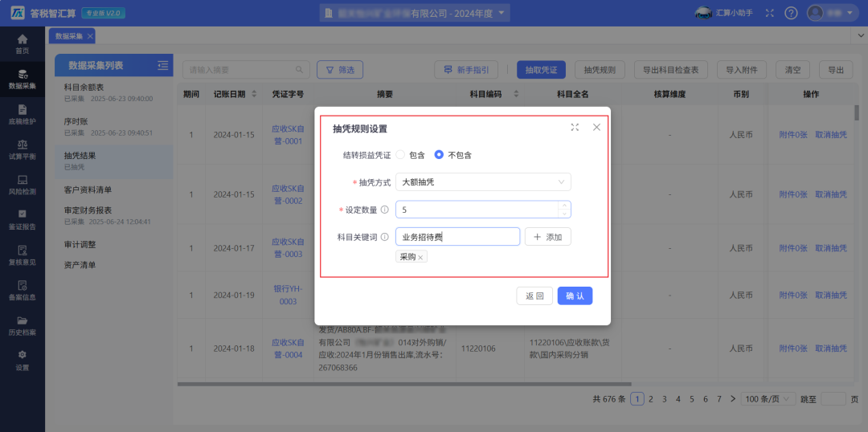This screenshot has width=868, height=432.
Task: Click the 答税智汇算 logo icon
Action: tap(18, 13)
